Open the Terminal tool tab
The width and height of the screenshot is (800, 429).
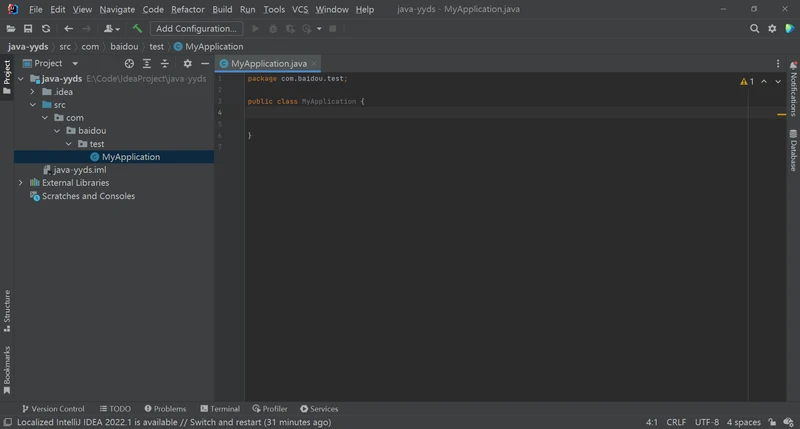pos(219,409)
